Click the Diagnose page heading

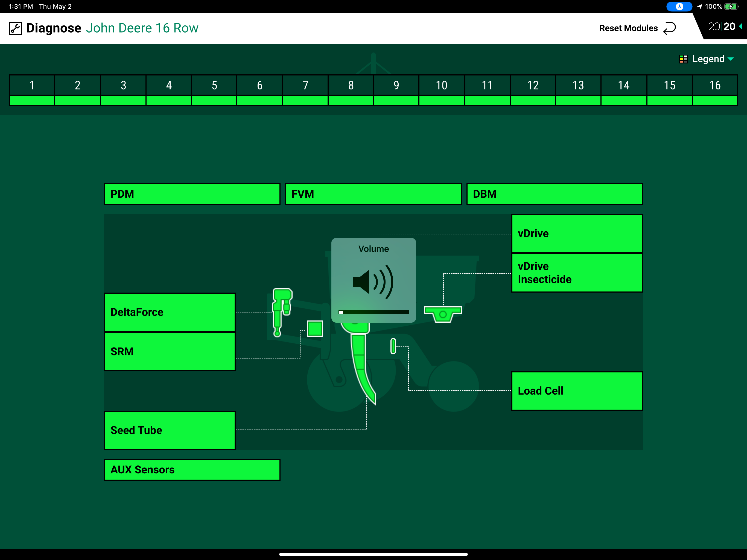point(54,28)
